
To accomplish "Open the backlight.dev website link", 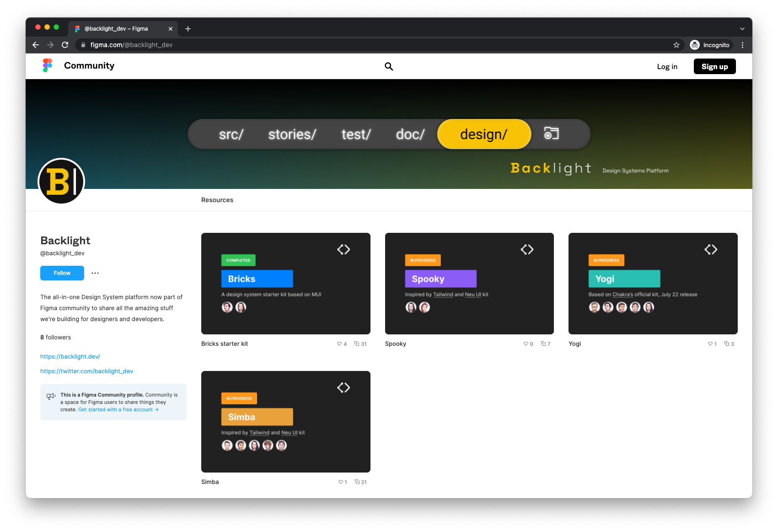I will [x=70, y=357].
